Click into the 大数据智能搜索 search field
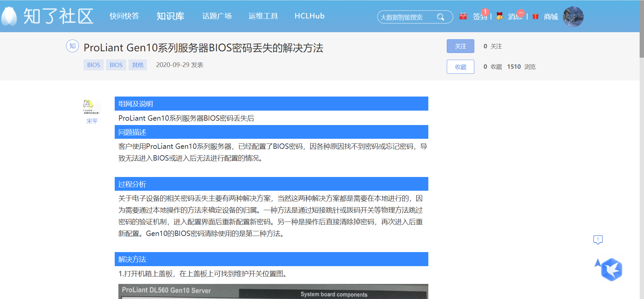The image size is (644, 299). point(406,17)
